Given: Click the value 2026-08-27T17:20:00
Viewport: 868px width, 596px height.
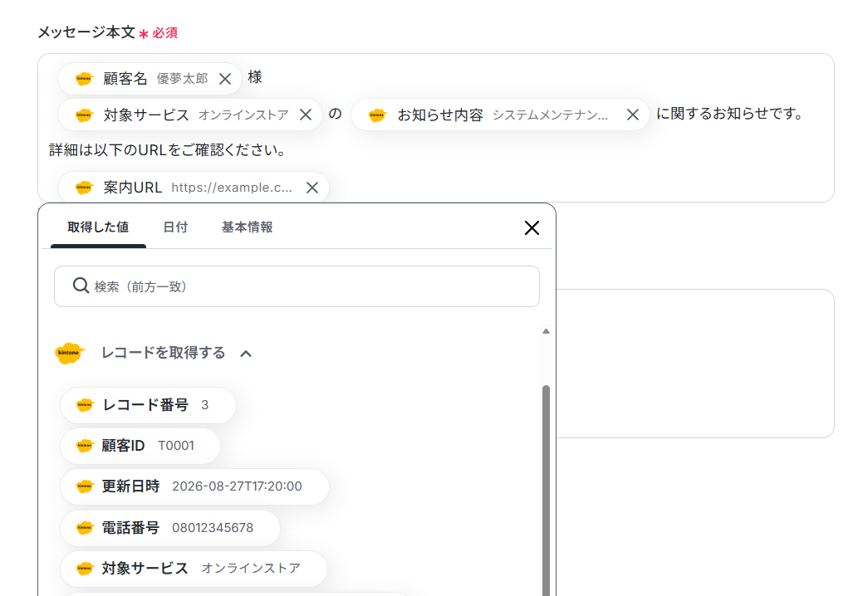Looking at the screenshot, I should point(237,486).
